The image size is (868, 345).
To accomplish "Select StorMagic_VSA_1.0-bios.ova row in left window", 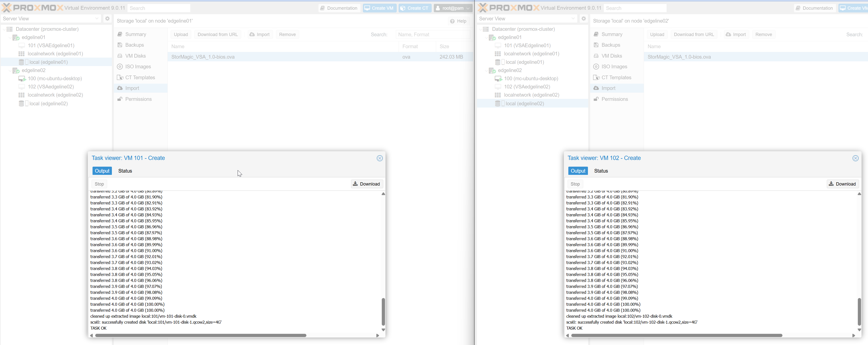I will coord(321,57).
